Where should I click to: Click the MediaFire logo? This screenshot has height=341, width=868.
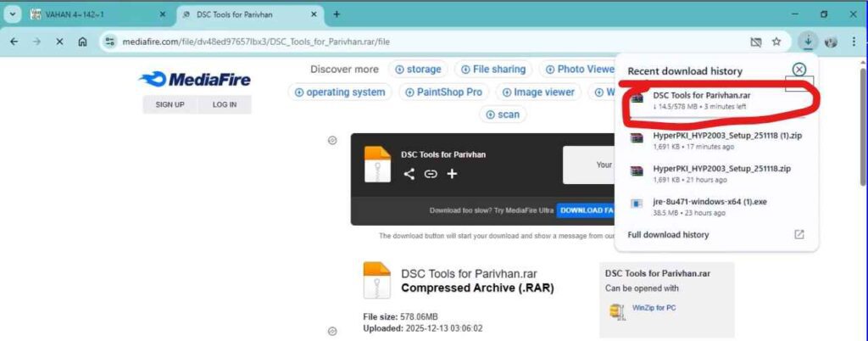click(x=195, y=80)
